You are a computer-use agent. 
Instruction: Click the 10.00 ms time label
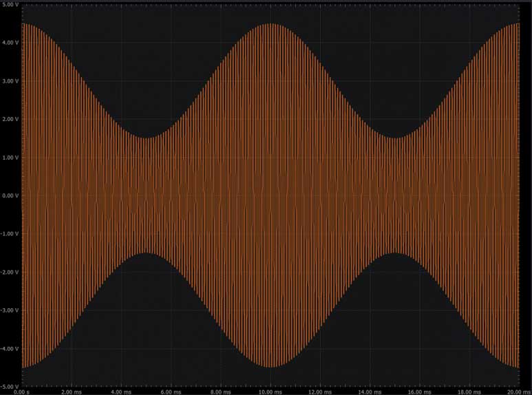coord(270,392)
